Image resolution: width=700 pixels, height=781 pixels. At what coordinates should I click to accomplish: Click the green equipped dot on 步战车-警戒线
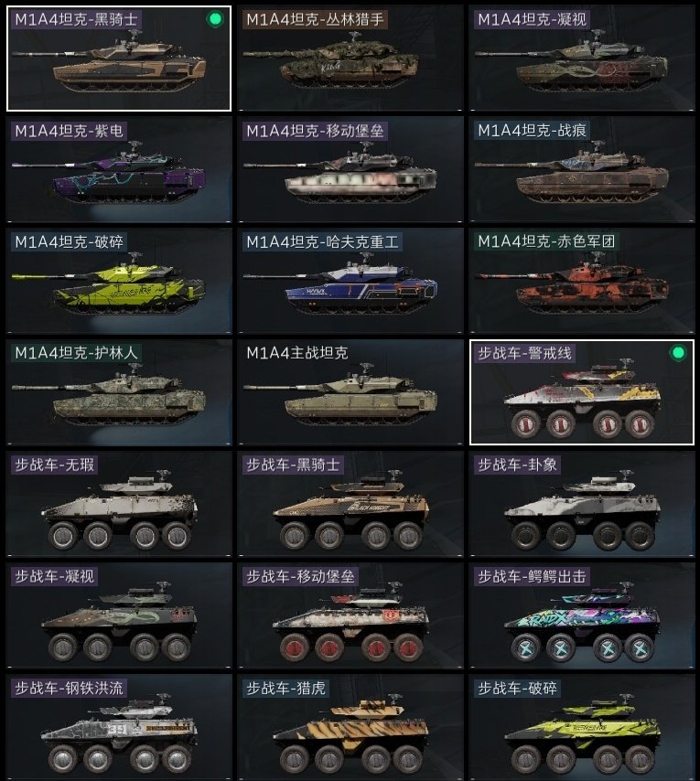[678, 353]
